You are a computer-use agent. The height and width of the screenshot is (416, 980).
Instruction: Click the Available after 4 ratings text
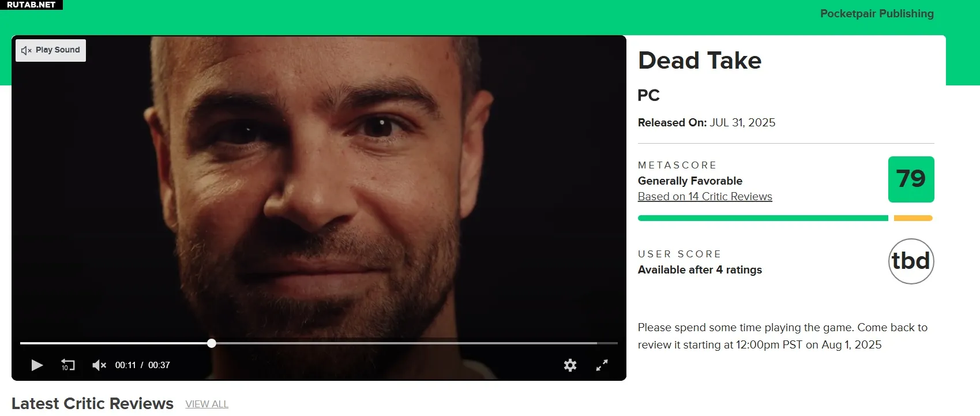coord(700,270)
